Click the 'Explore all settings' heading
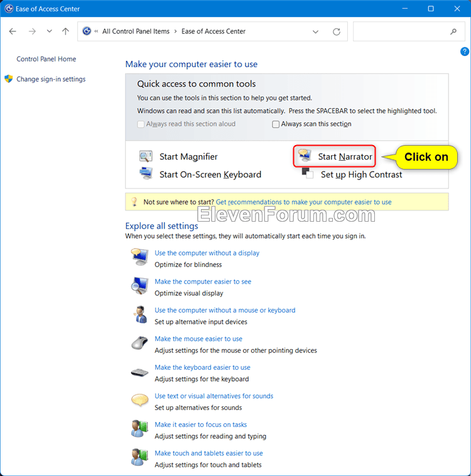Screen dimensions: 471x476 (x=161, y=226)
